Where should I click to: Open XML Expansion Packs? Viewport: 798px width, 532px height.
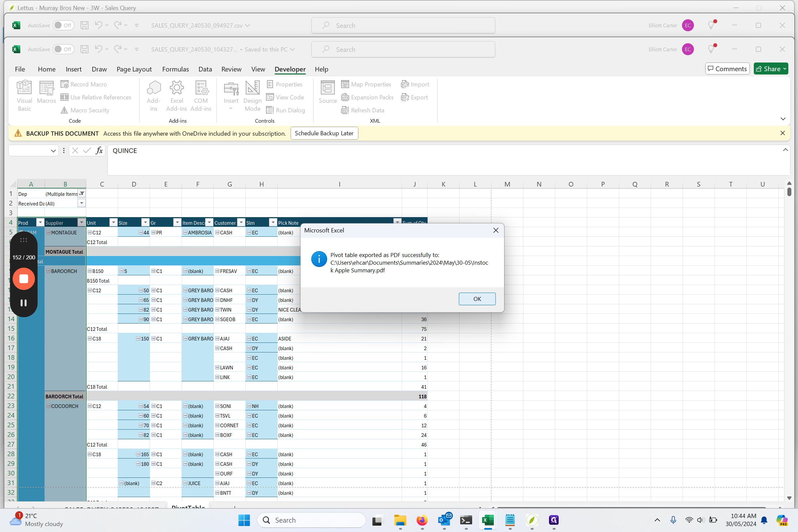tap(367, 97)
